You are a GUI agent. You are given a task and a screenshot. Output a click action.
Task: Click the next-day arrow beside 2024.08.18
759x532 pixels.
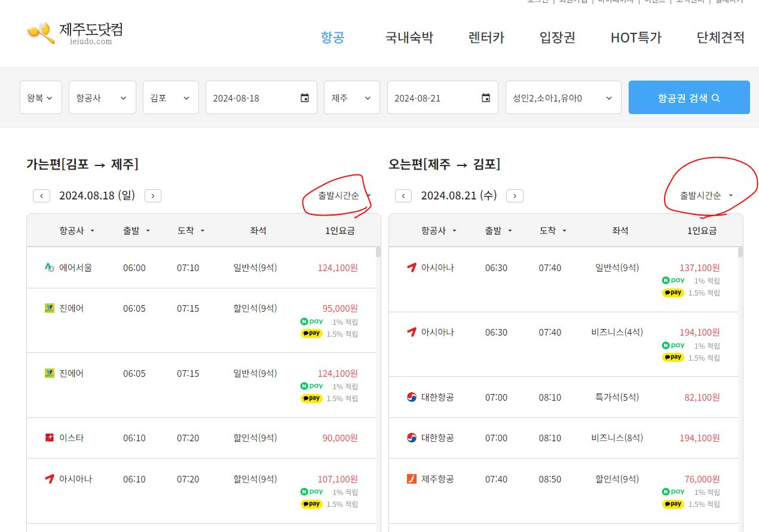tap(153, 195)
